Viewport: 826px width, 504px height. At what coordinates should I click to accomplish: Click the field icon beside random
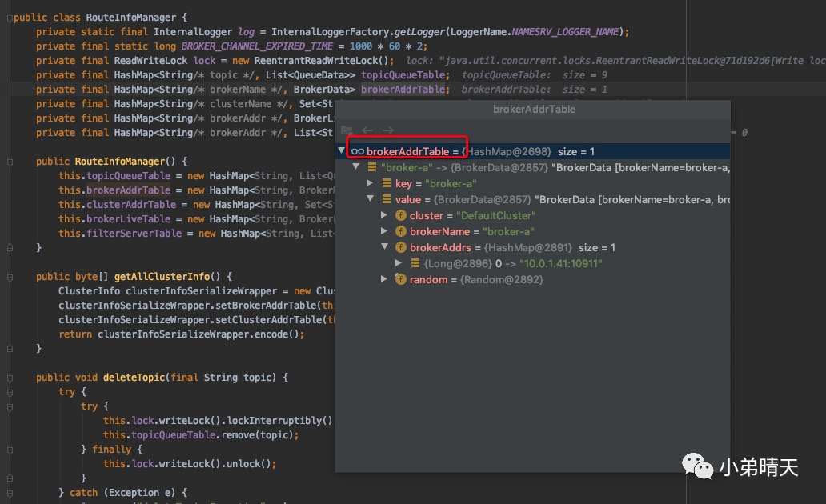[401, 280]
